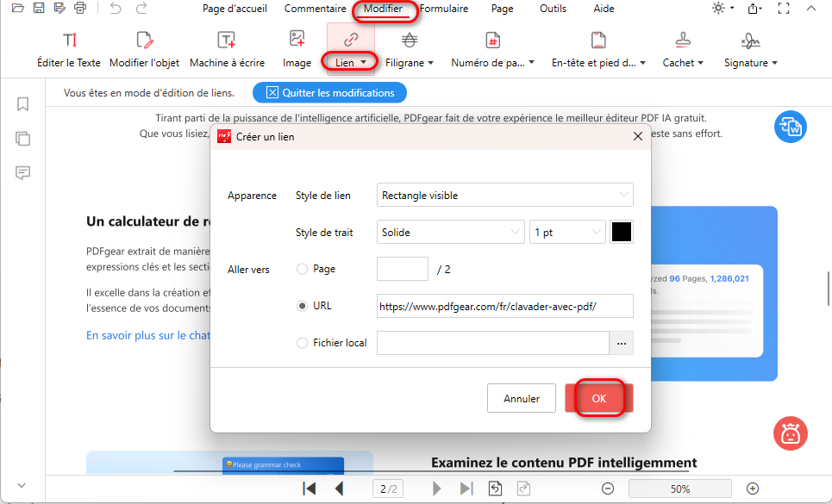The height and width of the screenshot is (504, 832).
Task: Open the theme brightness sun icon
Action: click(x=718, y=8)
